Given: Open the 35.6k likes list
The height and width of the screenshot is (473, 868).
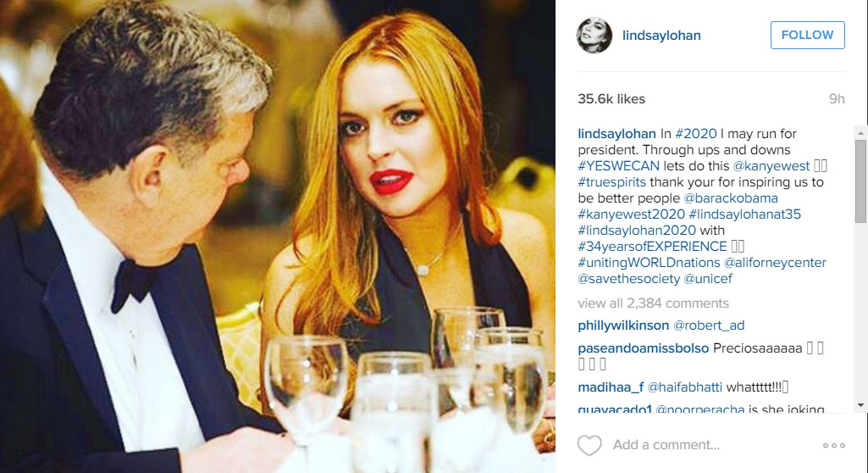Looking at the screenshot, I should (x=611, y=98).
